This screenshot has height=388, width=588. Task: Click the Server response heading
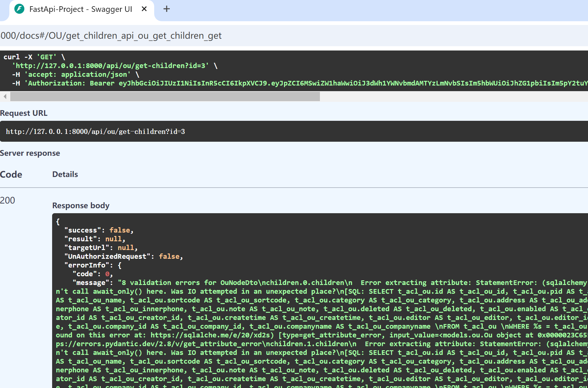pos(30,153)
